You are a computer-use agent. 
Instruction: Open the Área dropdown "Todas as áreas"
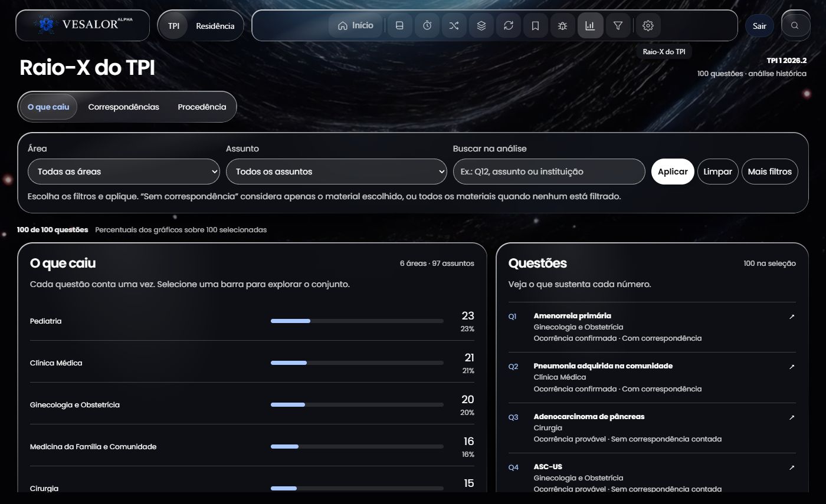[x=124, y=172]
